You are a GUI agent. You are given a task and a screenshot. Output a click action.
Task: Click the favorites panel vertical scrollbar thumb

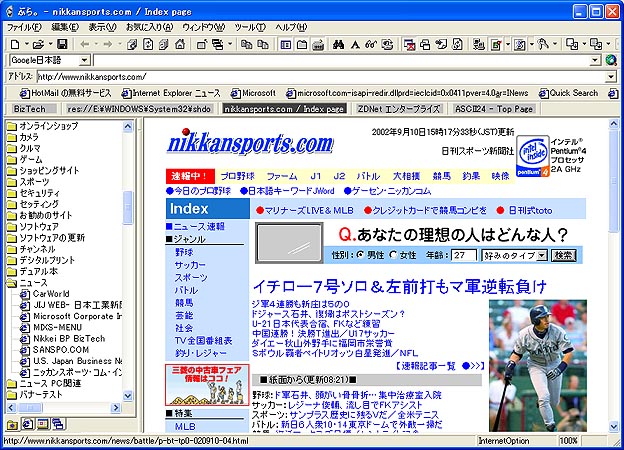(127, 207)
